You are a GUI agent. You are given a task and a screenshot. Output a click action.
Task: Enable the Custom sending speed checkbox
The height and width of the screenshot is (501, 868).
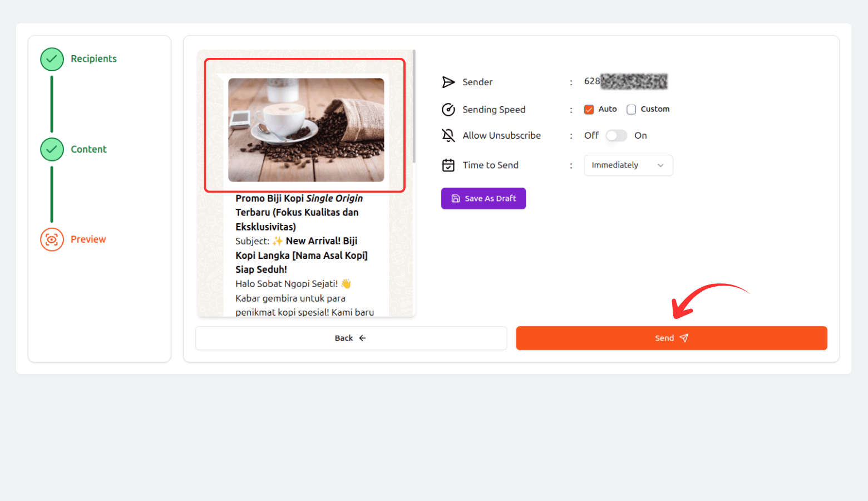pos(631,110)
